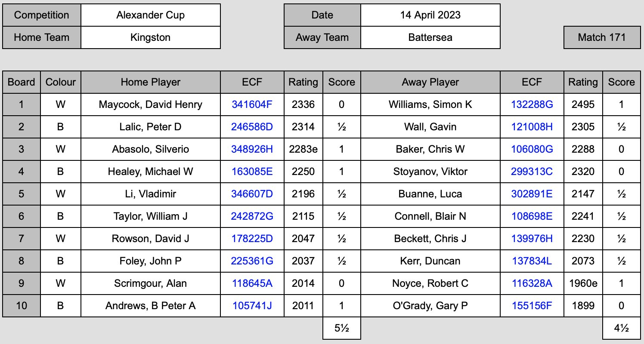644x344 pixels.
Task: Open ECF link 105741J for Peter Andrews
Action: 252,306
